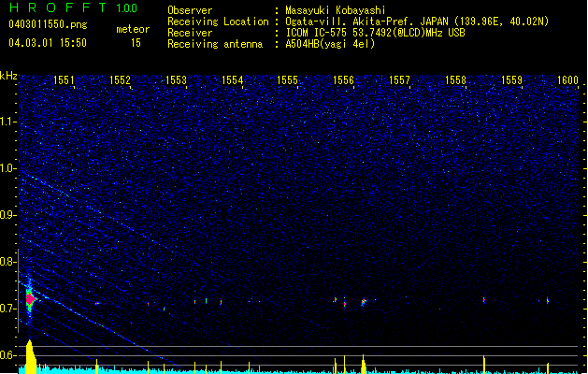Click the Receiving antenna field label

coord(215,44)
